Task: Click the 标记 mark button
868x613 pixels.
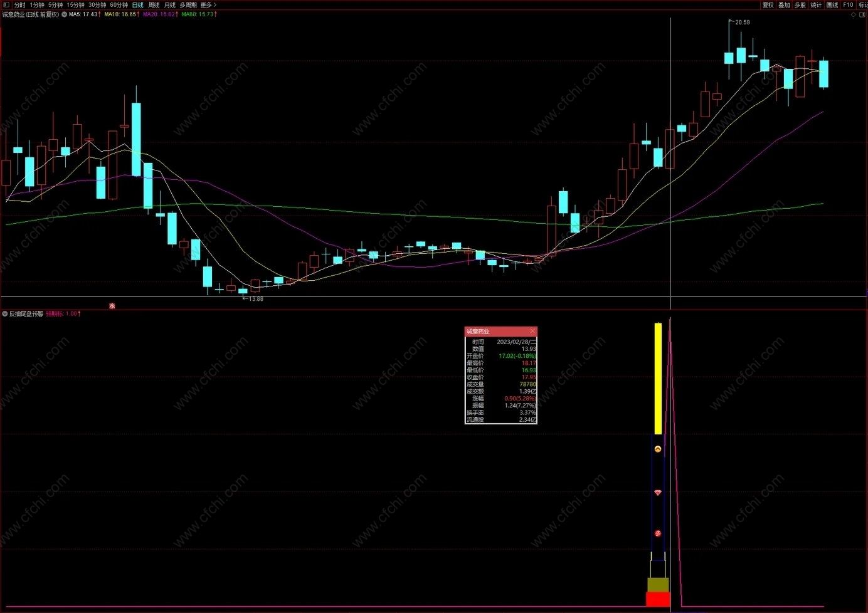Action: pos(863,4)
